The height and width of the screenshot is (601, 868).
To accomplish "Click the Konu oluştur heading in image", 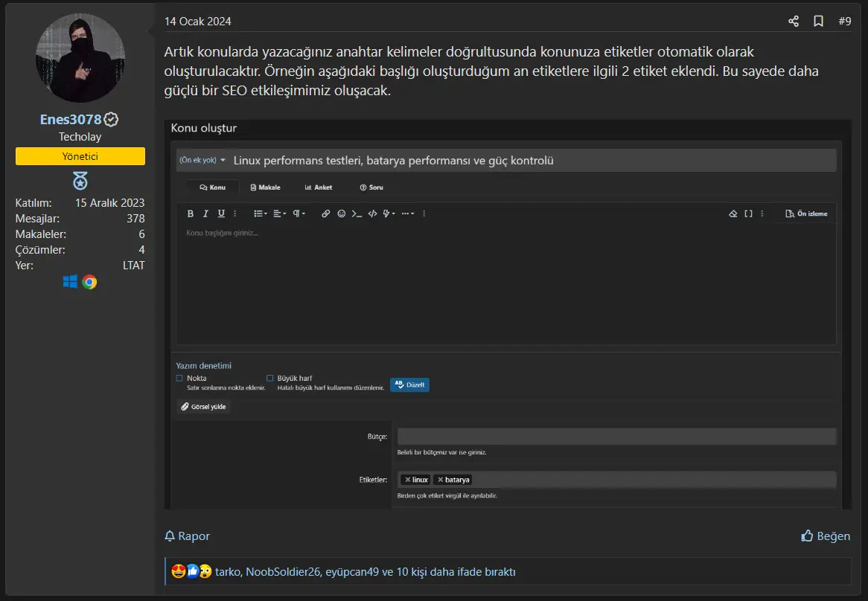I will pos(204,128).
